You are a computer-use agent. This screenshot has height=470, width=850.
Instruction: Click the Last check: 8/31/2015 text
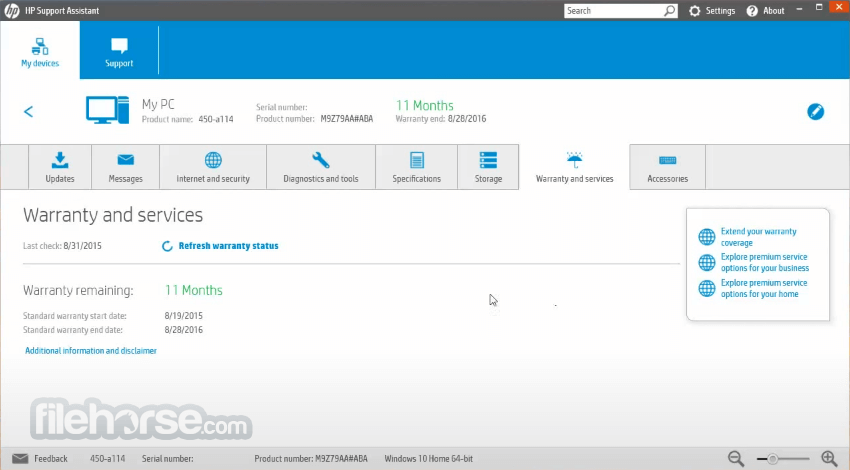pyautogui.click(x=62, y=246)
